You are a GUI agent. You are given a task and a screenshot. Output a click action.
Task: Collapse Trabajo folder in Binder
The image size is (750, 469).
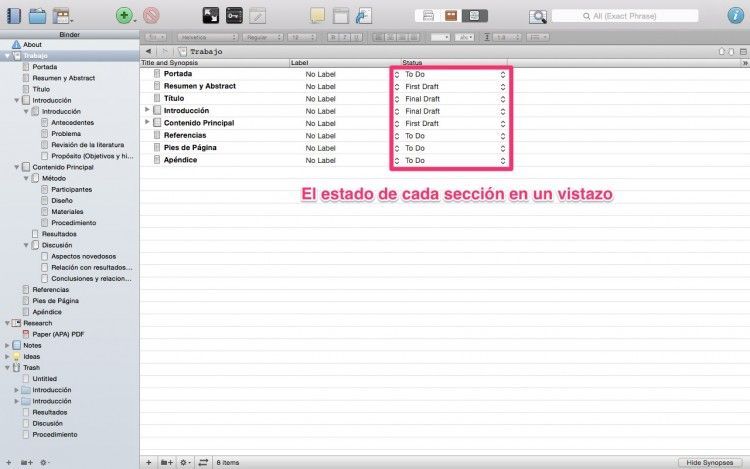pos(7,56)
